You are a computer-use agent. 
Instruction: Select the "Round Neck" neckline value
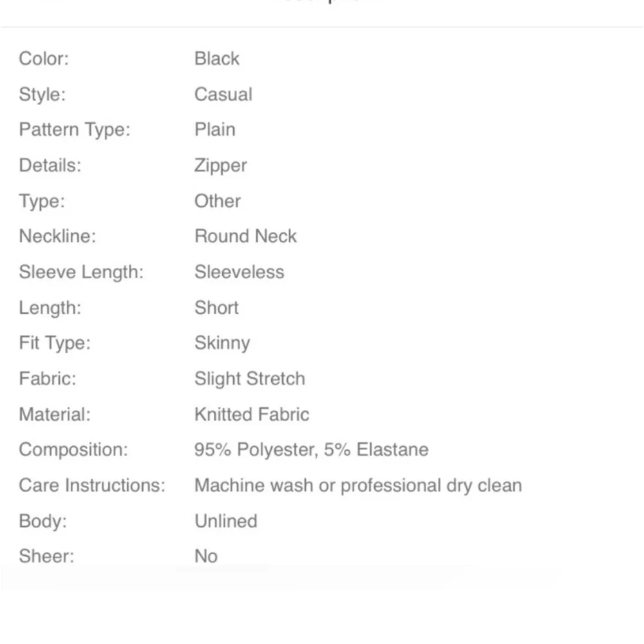click(245, 236)
